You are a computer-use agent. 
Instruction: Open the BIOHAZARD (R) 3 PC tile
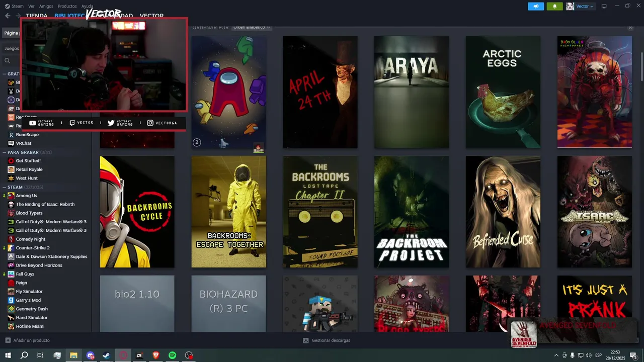click(x=229, y=304)
